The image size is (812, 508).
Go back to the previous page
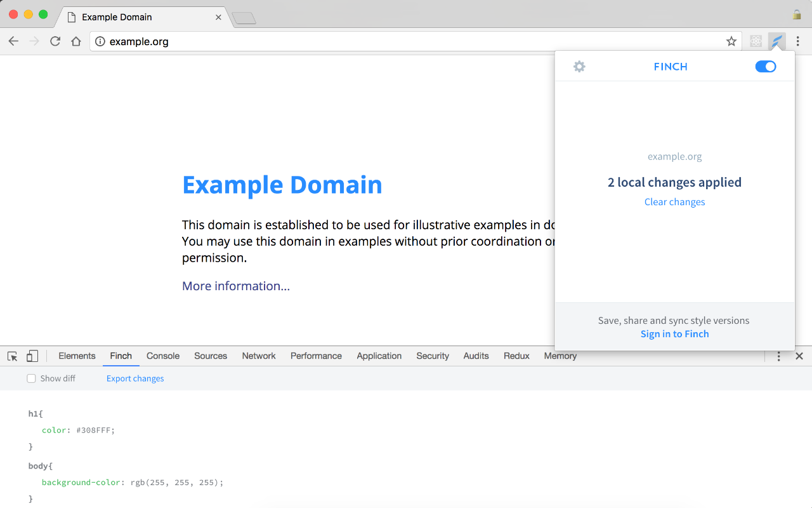(x=13, y=41)
